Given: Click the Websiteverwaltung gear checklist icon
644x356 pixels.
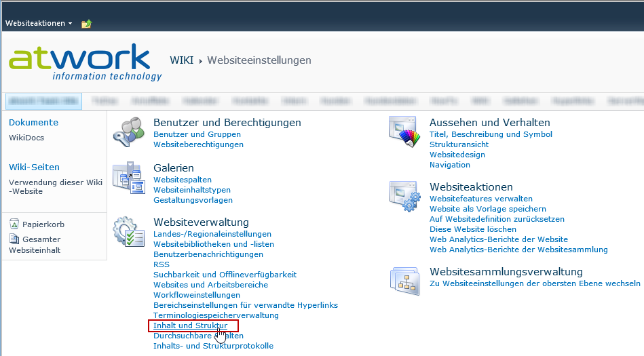Looking at the screenshot, I should (x=128, y=232).
